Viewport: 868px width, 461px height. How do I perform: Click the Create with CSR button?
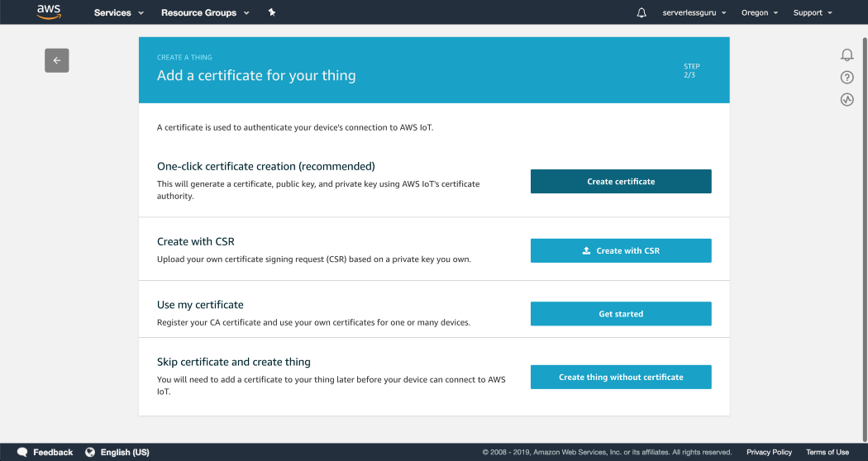pyautogui.click(x=621, y=250)
